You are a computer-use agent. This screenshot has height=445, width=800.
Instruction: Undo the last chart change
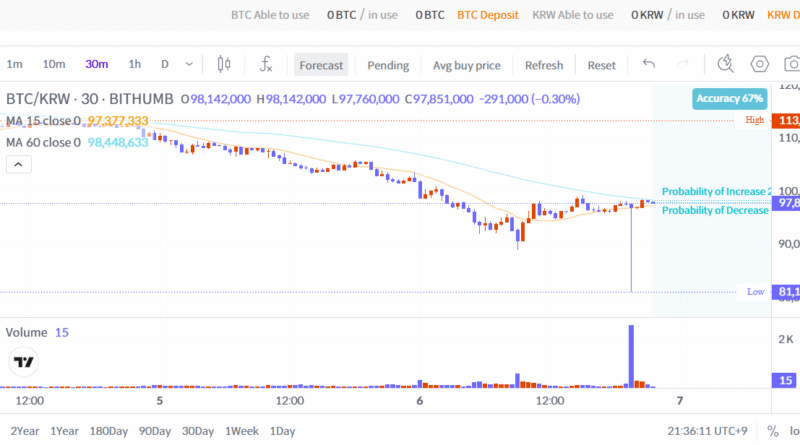[648, 64]
